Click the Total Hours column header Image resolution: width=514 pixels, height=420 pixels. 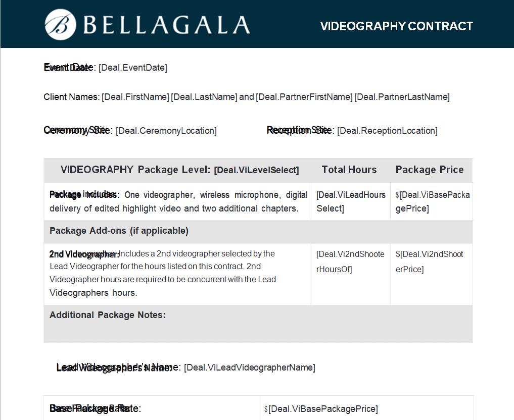click(349, 170)
